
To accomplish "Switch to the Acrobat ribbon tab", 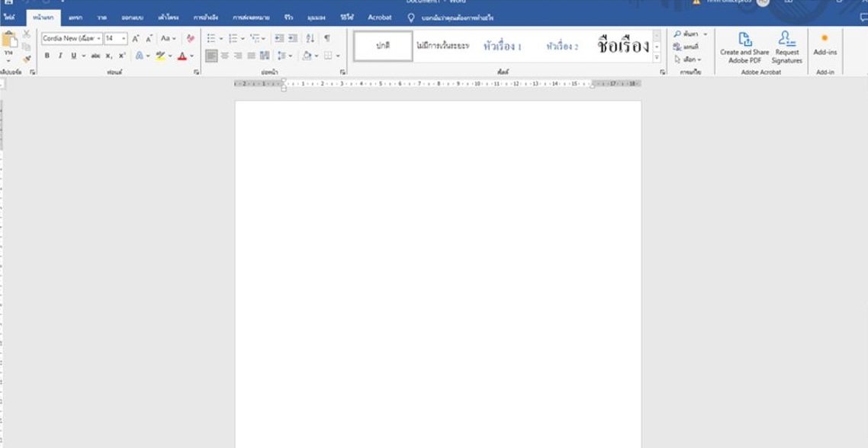I will pos(379,17).
